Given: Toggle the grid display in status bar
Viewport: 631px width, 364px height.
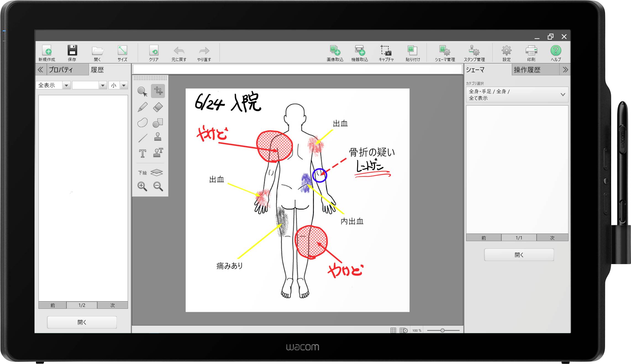Looking at the screenshot, I should pyautogui.click(x=393, y=330).
